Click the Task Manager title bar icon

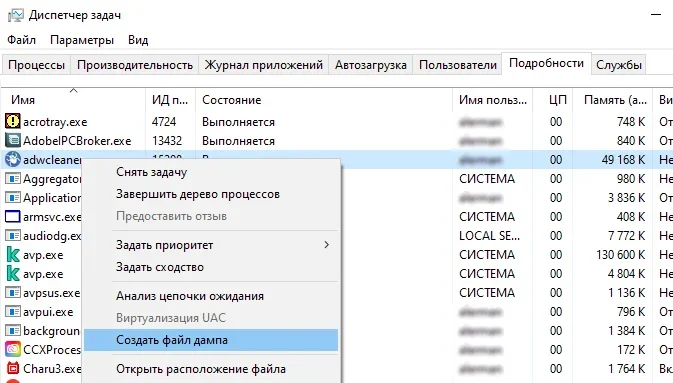(x=16, y=15)
